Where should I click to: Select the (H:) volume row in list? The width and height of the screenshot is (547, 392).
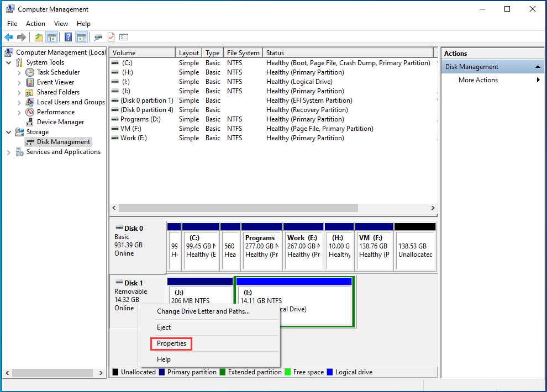click(273, 72)
